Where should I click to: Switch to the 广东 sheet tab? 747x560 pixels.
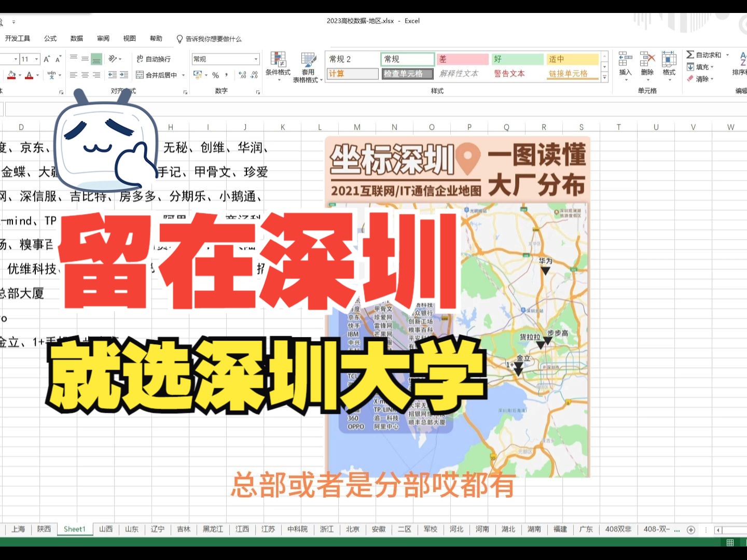[586, 529]
